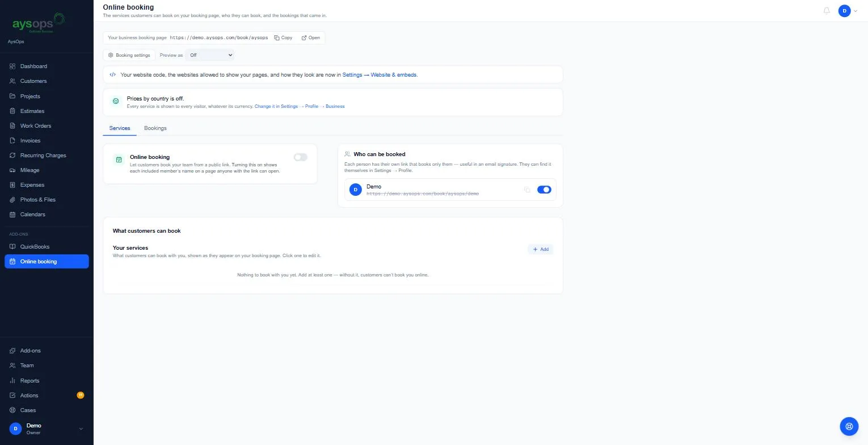Click the booking page URL text
868x445 pixels.
coord(219,37)
